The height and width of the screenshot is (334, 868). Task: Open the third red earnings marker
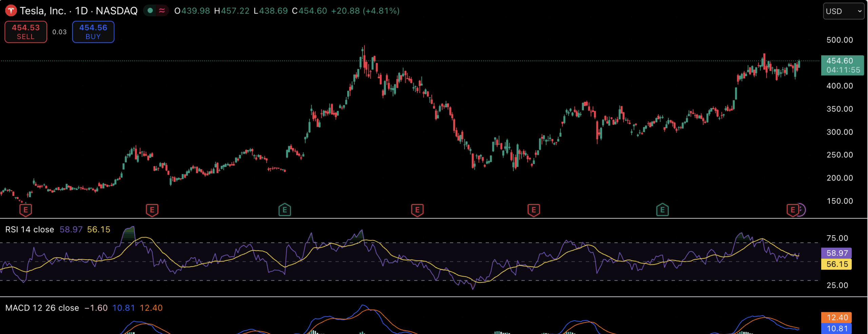(417, 210)
